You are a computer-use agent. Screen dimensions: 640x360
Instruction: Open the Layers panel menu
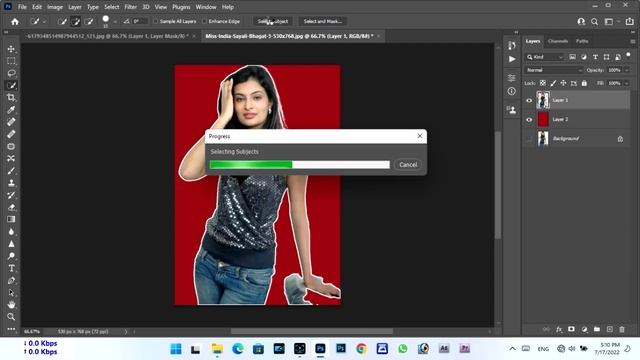(633, 41)
